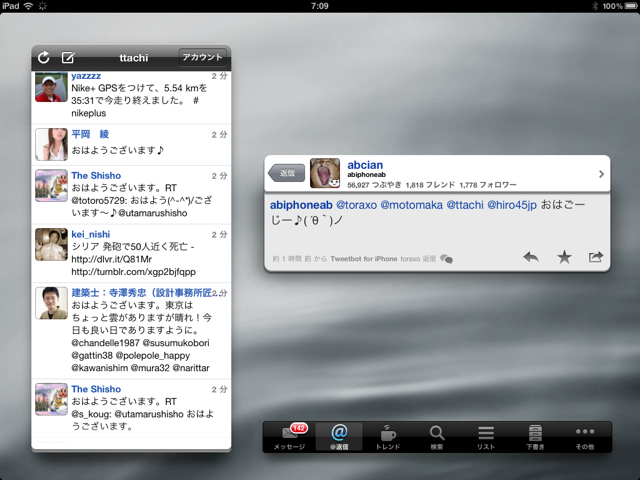
Task: Open メッセージ messages tab
Action: (x=289, y=437)
